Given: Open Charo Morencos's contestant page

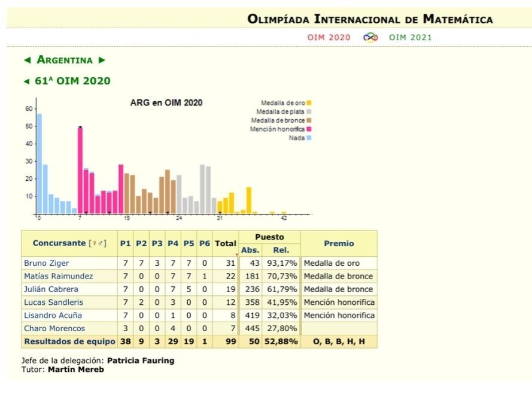Looking at the screenshot, I should coord(54,328).
